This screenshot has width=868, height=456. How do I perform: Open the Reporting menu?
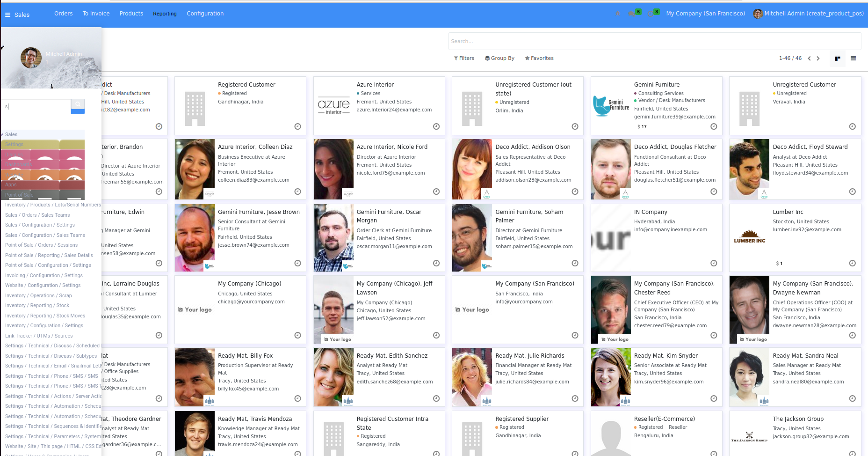[165, 14]
